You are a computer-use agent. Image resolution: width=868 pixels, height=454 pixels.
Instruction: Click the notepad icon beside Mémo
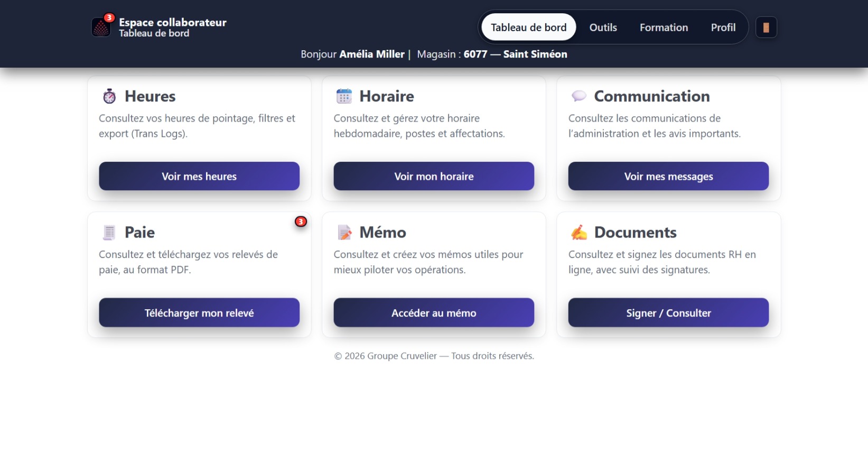(344, 232)
